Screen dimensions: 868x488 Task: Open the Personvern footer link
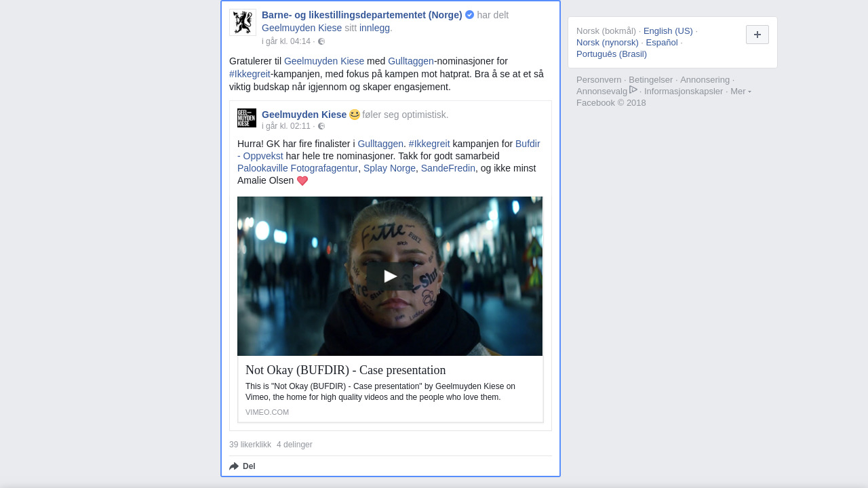point(599,79)
